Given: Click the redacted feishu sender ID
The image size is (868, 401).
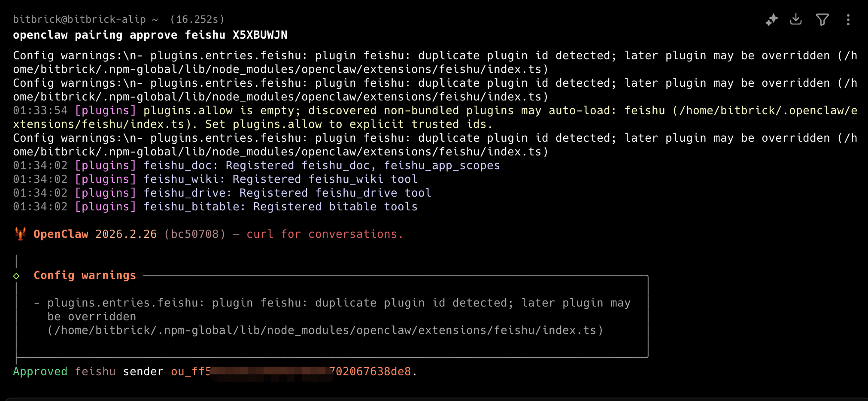Looking at the screenshot, I should pyautogui.click(x=291, y=371).
